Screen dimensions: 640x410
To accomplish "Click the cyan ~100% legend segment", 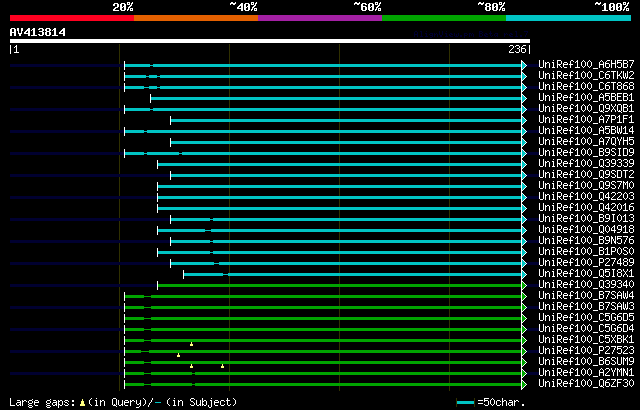I will tap(569, 18).
